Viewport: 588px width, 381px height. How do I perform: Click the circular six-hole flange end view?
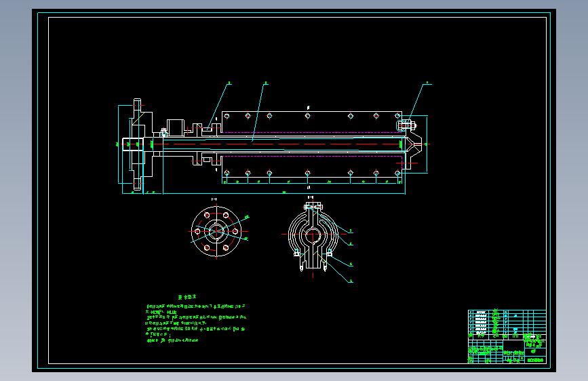216,231
